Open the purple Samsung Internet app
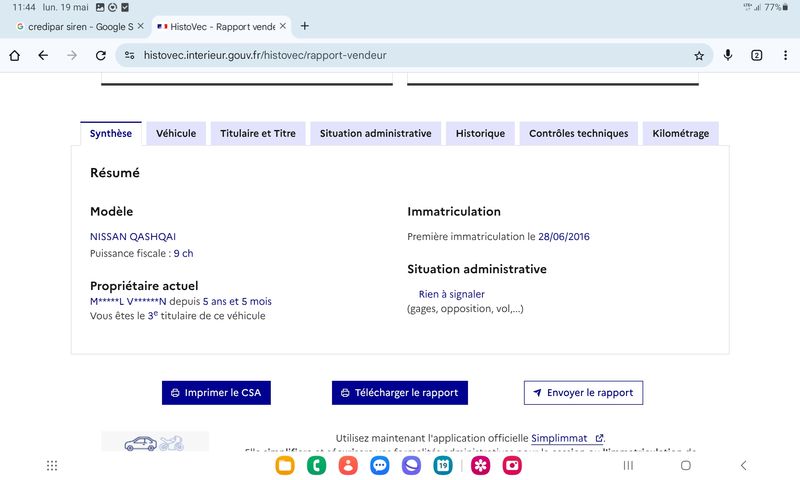 tap(411, 465)
